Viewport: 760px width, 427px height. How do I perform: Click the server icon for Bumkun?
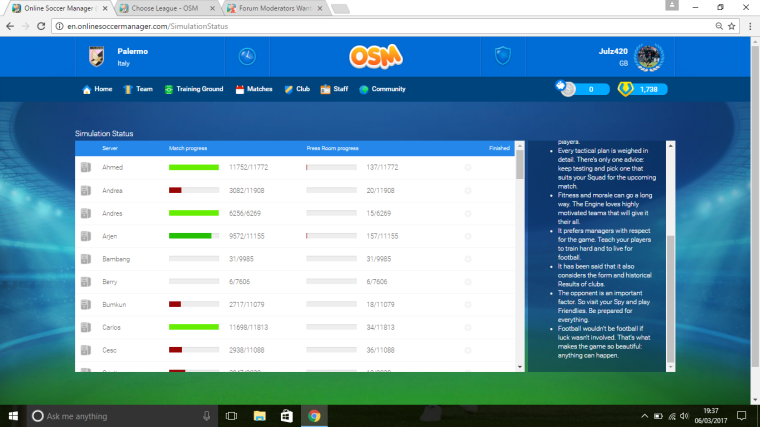(x=86, y=304)
